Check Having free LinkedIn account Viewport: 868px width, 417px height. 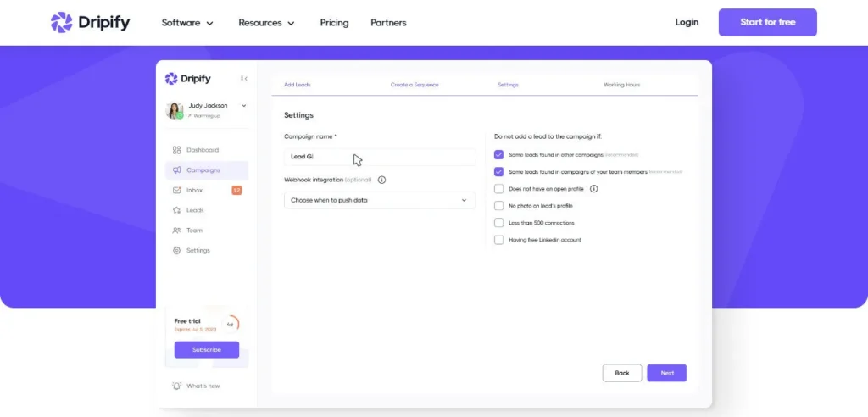[498, 240]
